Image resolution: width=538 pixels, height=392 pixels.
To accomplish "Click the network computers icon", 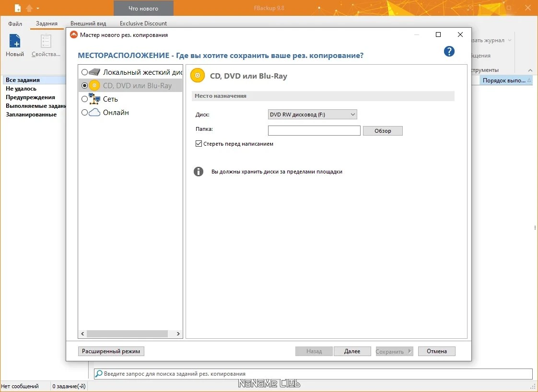I will 94,99.
